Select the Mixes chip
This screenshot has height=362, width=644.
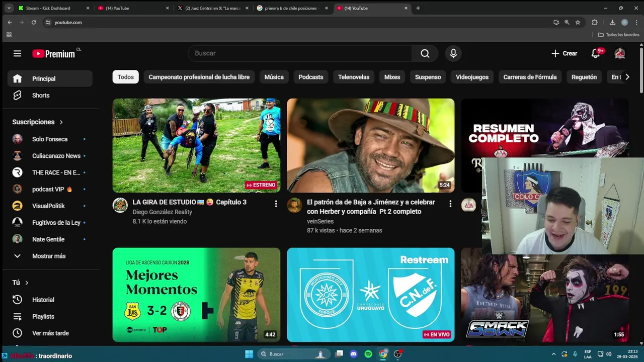pos(392,77)
